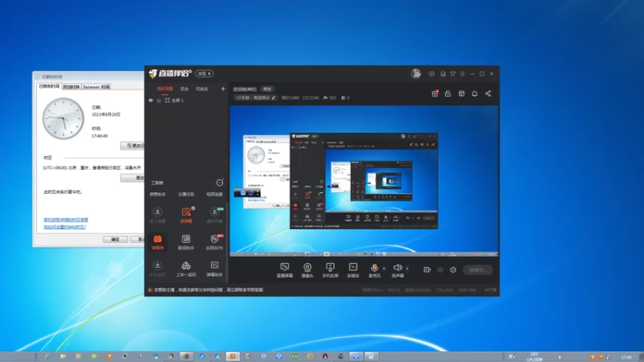The width and height of the screenshot is (644, 362).
Task: Click the live preview area
Action: pyautogui.click(x=364, y=180)
